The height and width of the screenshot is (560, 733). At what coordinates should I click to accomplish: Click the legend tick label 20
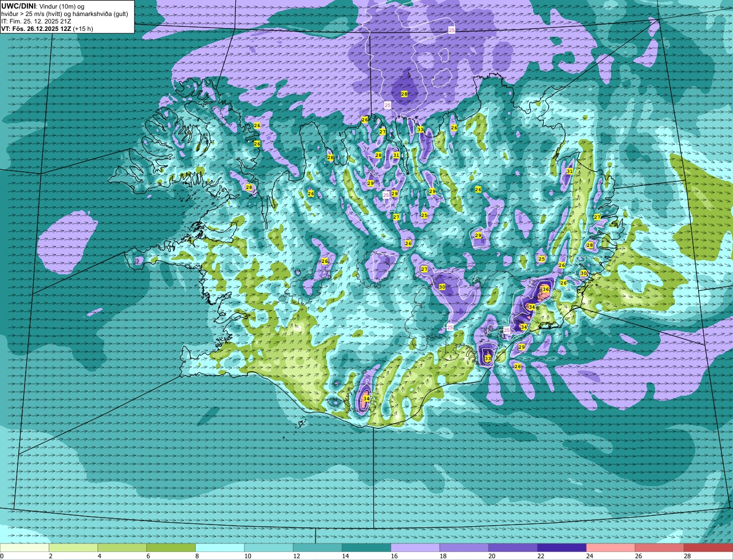pos(492,556)
